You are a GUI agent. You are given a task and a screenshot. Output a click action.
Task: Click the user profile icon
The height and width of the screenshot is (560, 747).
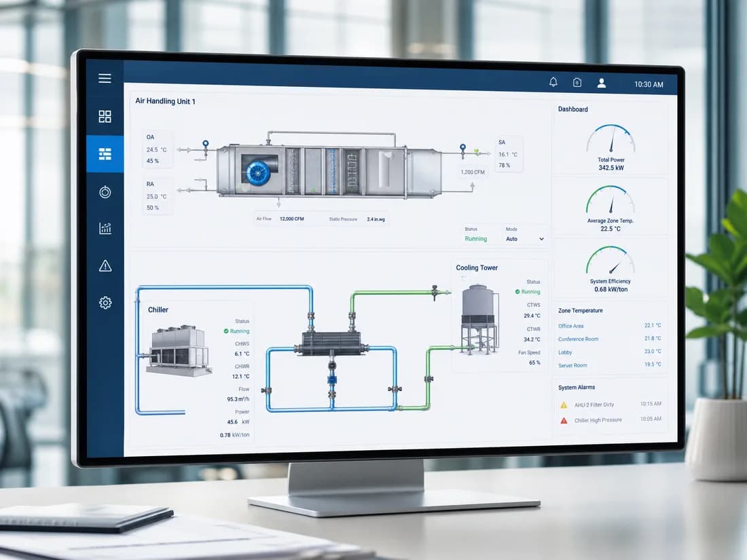[x=602, y=83]
